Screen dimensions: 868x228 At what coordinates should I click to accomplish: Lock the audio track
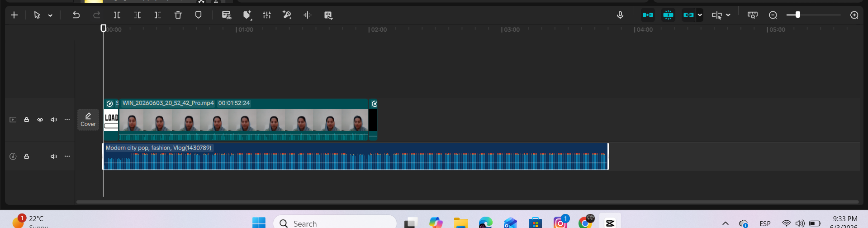pyautogui.click(x=27, y=156)
